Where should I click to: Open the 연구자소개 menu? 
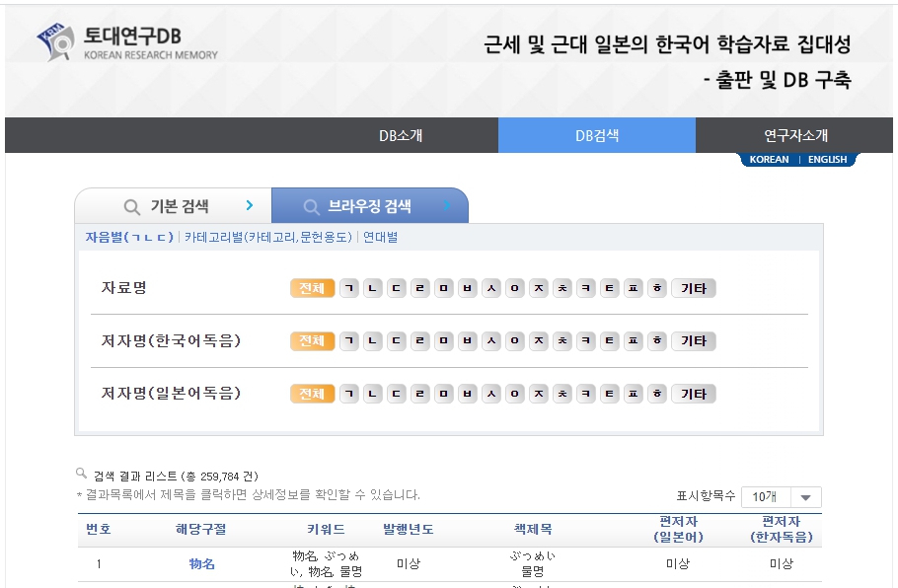(x=795, y=136)
